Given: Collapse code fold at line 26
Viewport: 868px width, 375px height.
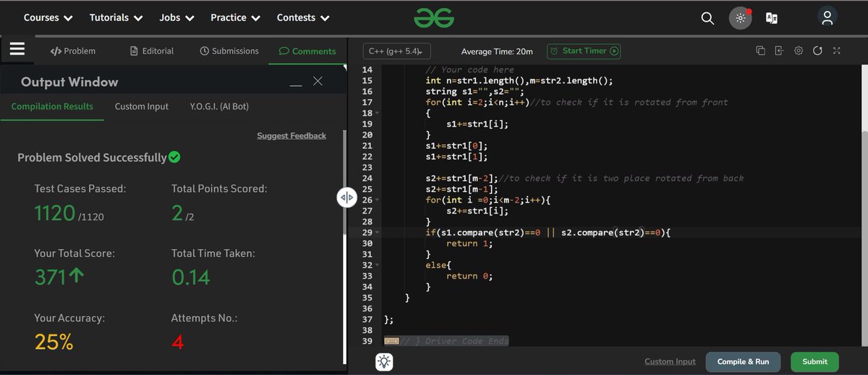Looking at the screenshot, I should (x=378, y=201).
